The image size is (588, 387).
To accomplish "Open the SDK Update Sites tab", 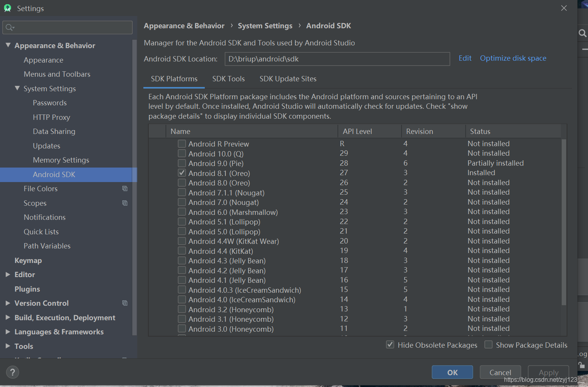I will click(x=288, y=79).
